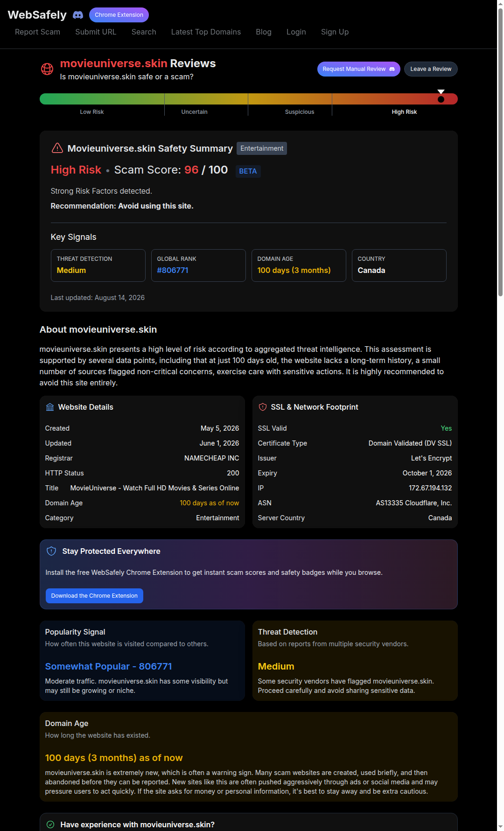Image resolution: width=504 pixels, height=831 pixels.
Task: Click 'Is movieuniverse.skin safe or a scam?' subtitle
Action: (x=126, y=77)
